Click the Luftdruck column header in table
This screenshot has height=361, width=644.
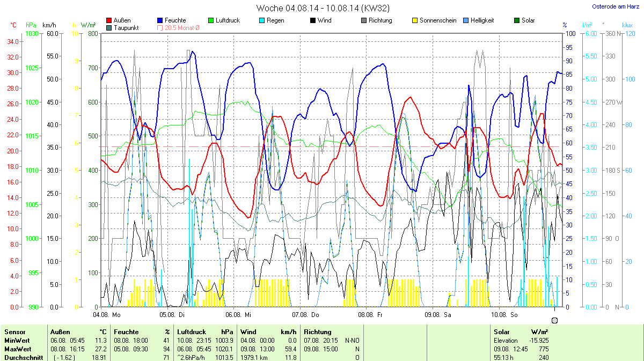[192, 332]
